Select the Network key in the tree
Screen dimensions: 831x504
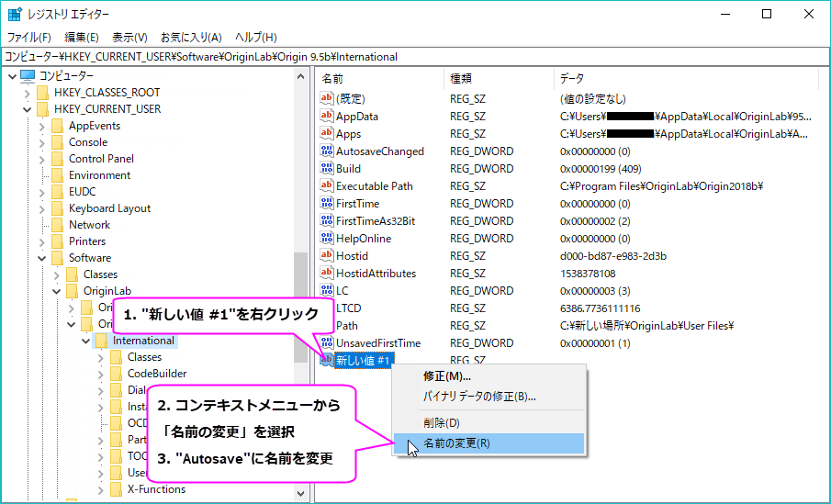pyautogui.click(x=90, y=225)
